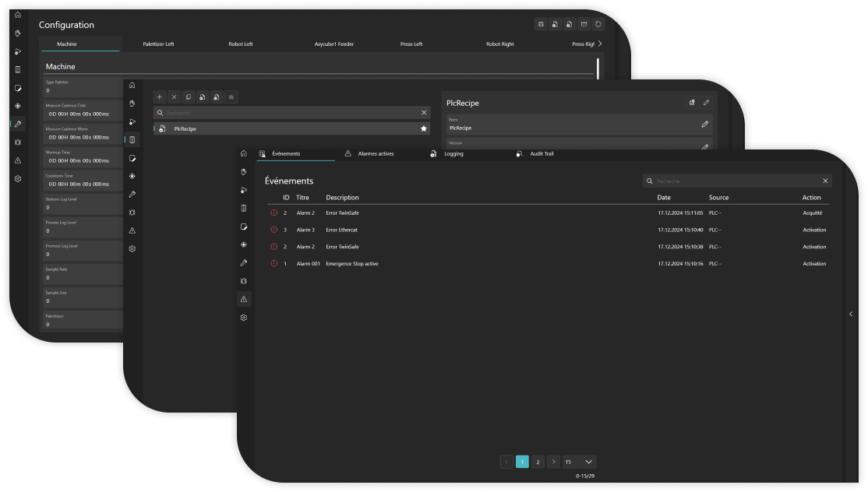Click the pencil icon in the Nom field
Viewport: 868px width, 492px height.
click(704, 124)
